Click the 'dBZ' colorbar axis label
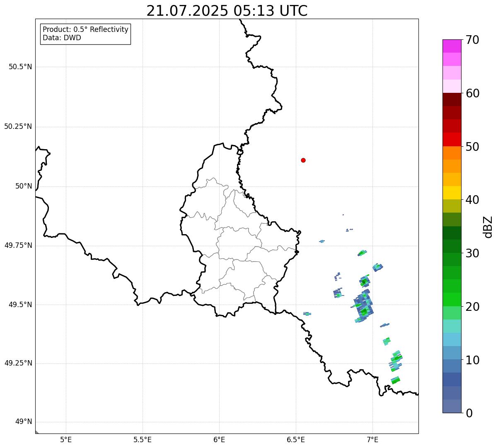498x448 pixels. (x=488, y=227)
